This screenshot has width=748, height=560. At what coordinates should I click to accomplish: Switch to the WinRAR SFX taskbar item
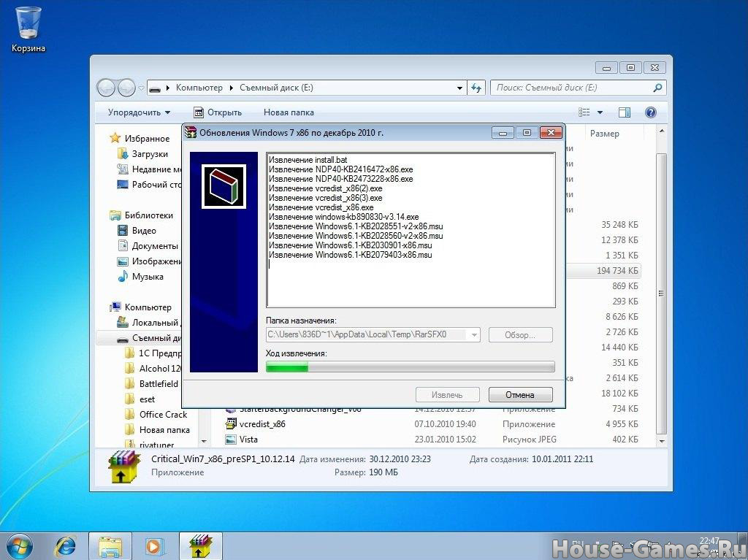point(200,547)
